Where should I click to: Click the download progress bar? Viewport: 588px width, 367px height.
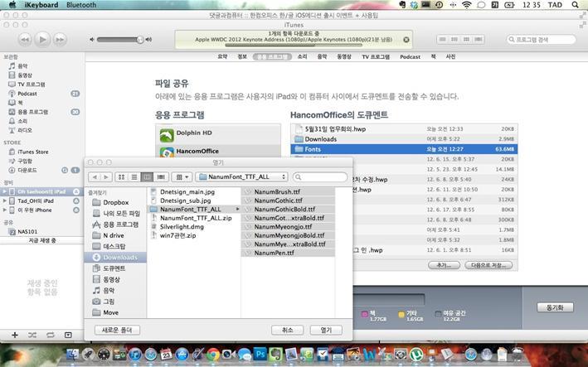tap(294, 45)
